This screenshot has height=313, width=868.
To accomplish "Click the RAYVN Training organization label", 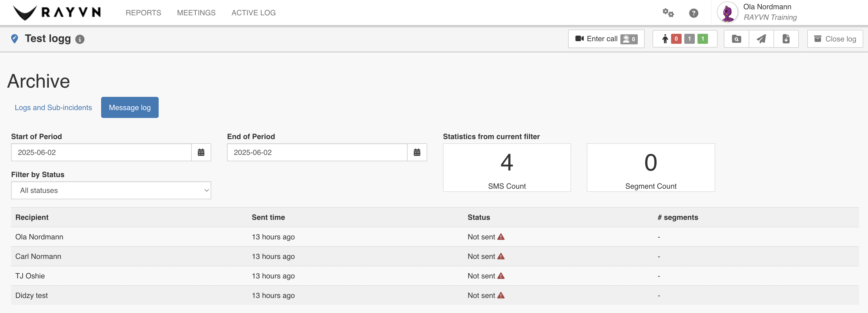I will coord(770,17).
